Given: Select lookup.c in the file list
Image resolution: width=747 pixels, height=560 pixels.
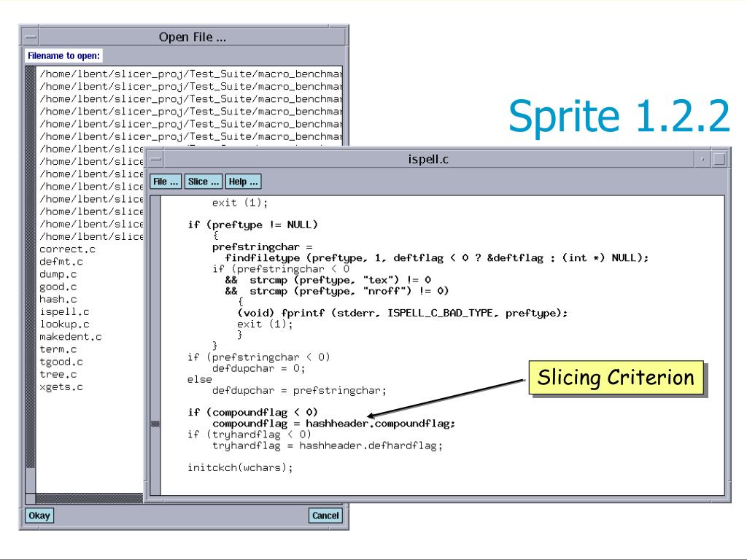Looking at the screenshot, I should [x=64, y=324].
